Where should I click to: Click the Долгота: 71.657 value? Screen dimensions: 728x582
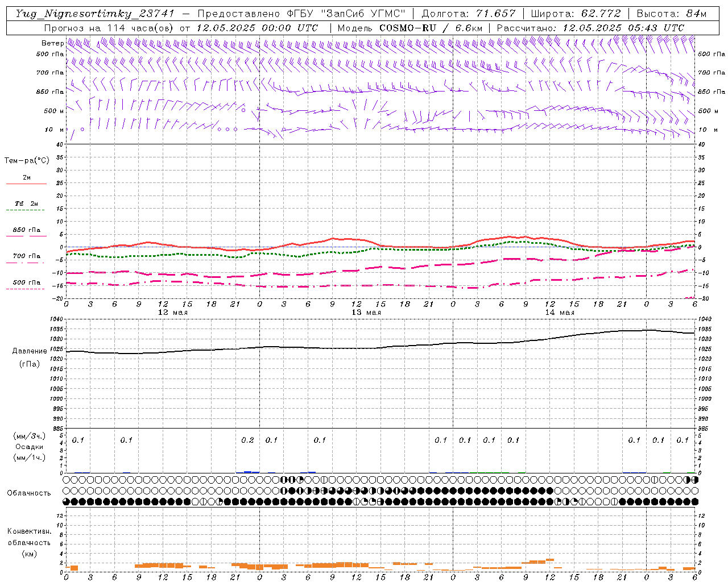click(x=469, y=14)
